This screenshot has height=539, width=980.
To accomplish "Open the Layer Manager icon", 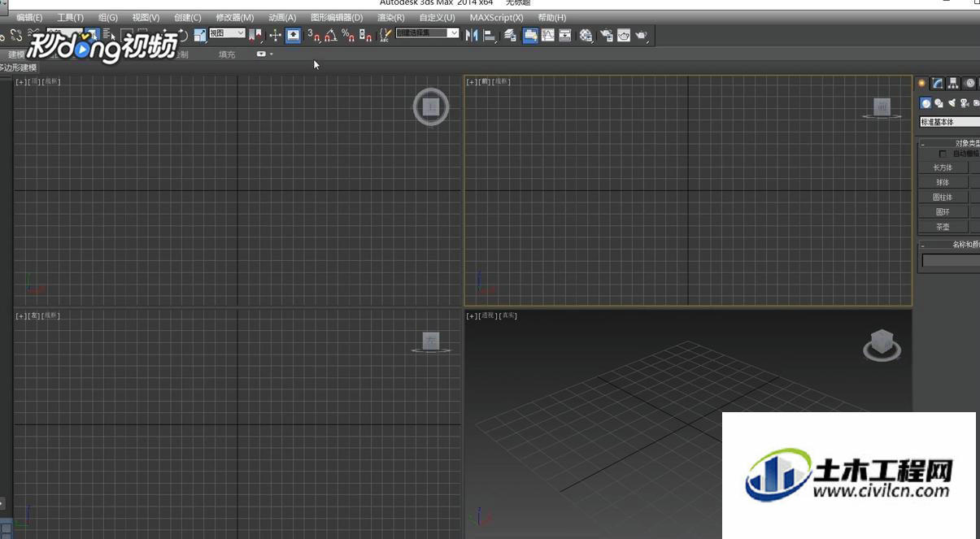I will [511, 35].
